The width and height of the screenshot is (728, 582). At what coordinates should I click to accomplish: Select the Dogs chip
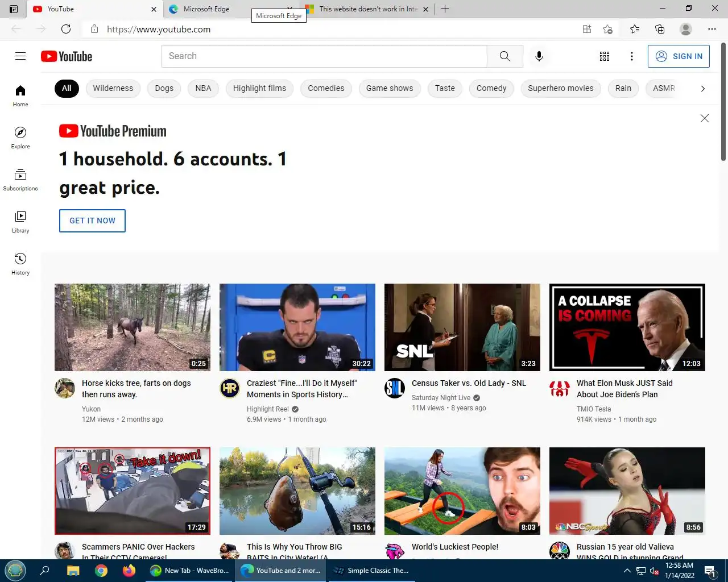tap(164, 88)
